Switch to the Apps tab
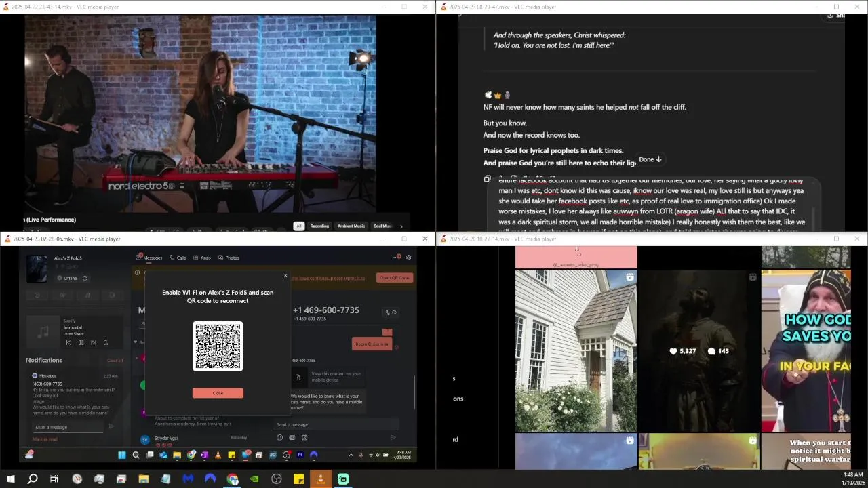 point(202,258)
